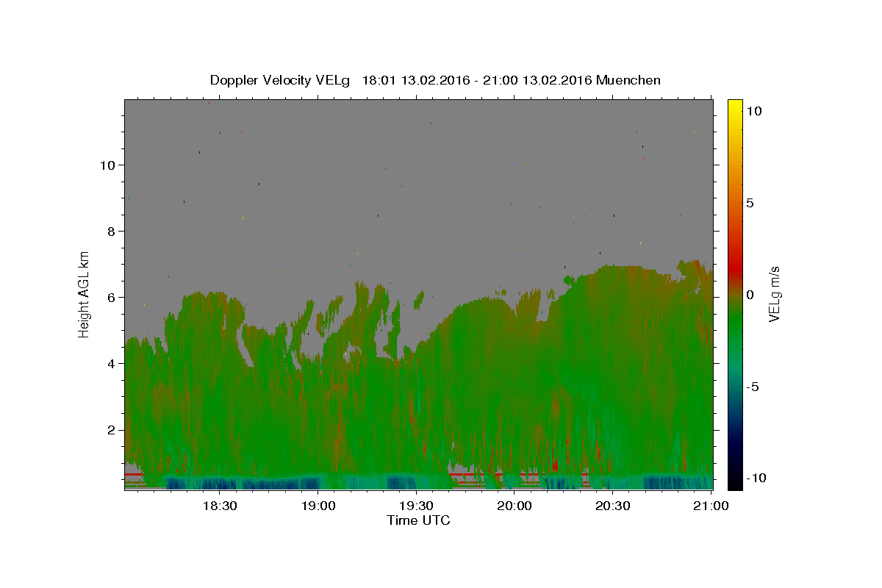This screenshot has width=882, height=588.
Task: Click the '20:30' time axis label
Action: (613, 506)
